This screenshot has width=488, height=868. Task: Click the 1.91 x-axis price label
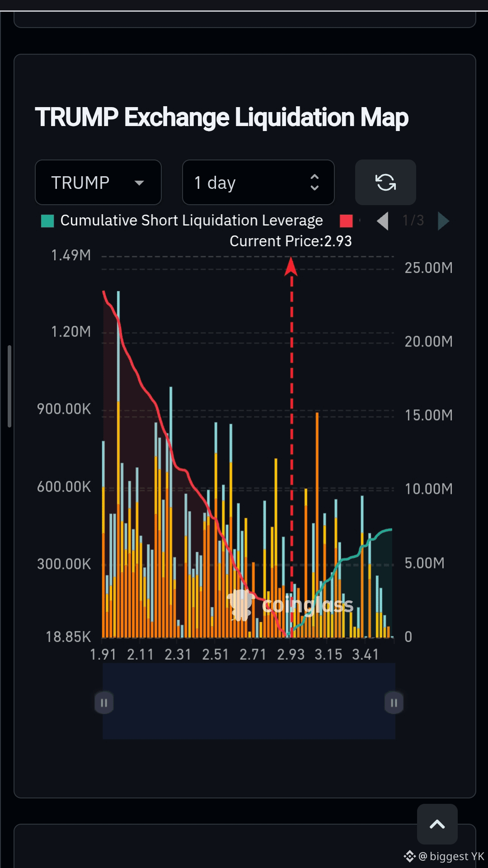click(x=103, y=654)
